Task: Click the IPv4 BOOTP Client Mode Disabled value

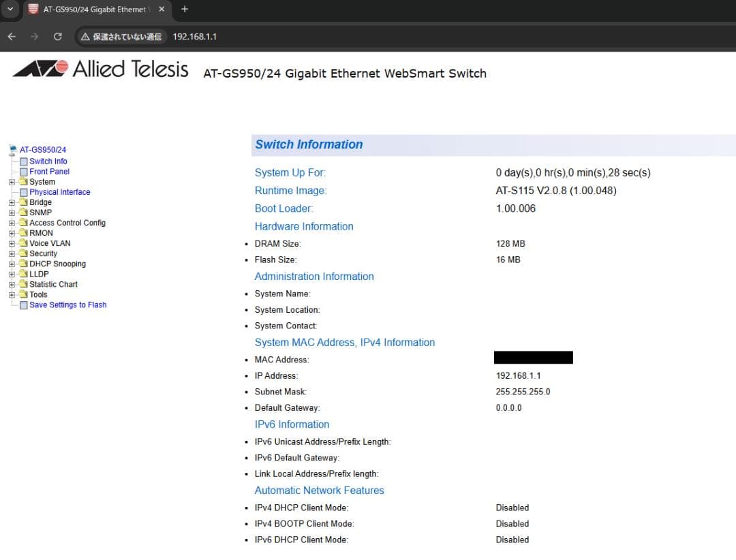Action: (x=512, y=524)
